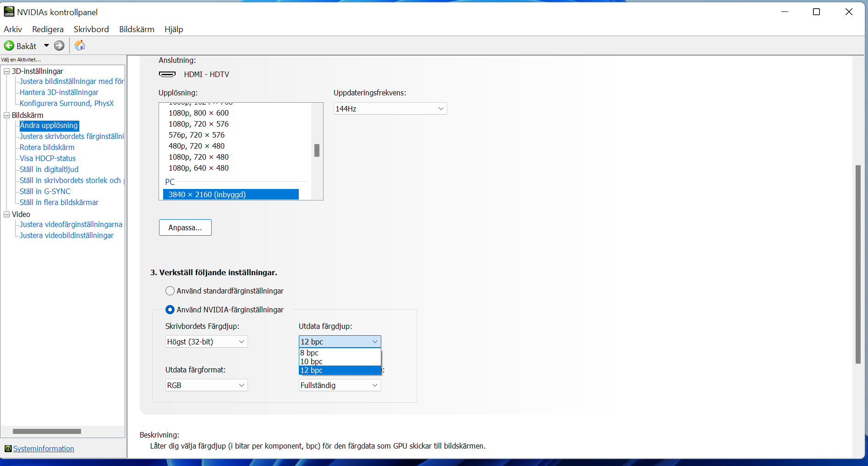This screenshot has height=466, width=868.
Task: Open Ställ in flera bildskärmar page
Action: tap(59, 202)
